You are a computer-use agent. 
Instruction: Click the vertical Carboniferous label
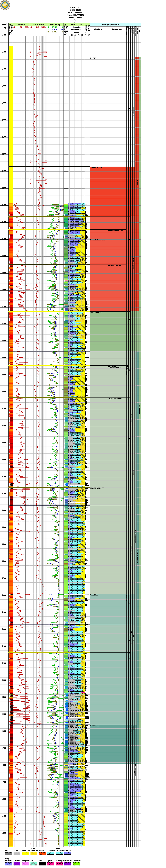tap(137, 556)
